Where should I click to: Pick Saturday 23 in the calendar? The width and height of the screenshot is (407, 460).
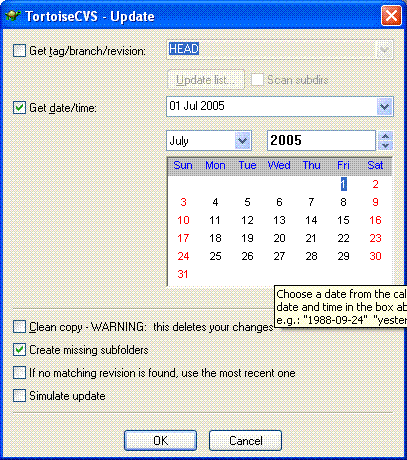[375, 238]
